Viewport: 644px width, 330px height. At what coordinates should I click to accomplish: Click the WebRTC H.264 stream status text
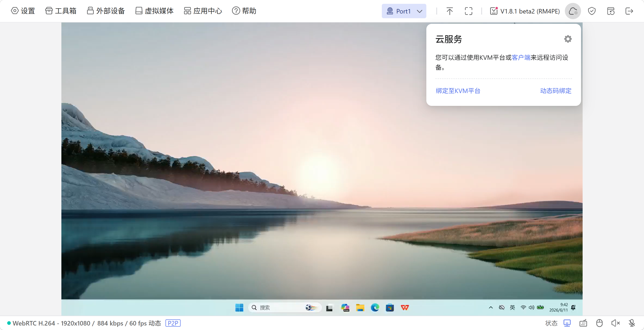tap(87, 323)
